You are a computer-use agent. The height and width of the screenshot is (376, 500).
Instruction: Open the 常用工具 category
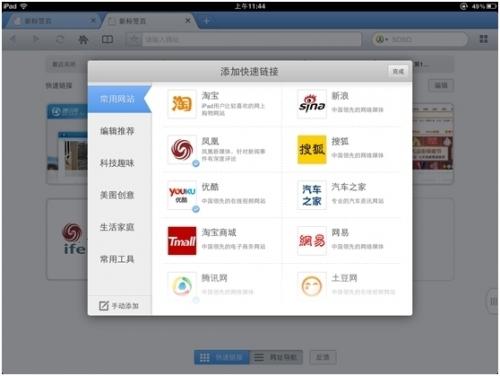pyautogui.click(x=117, y=259)
